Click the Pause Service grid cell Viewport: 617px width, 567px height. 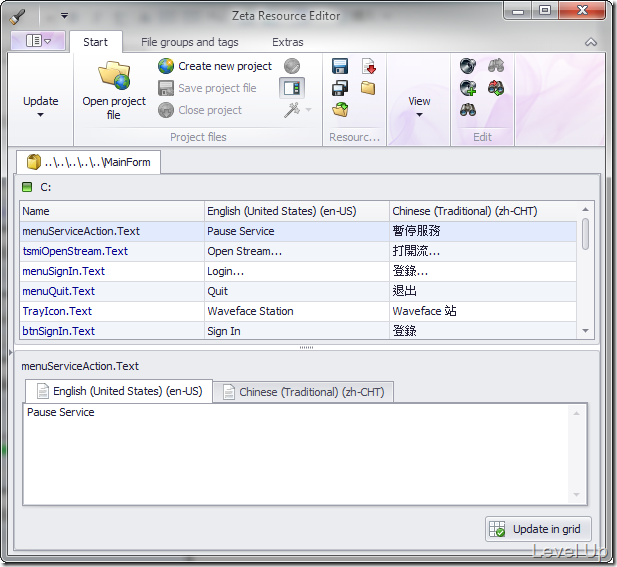click(x=297, y=231)
